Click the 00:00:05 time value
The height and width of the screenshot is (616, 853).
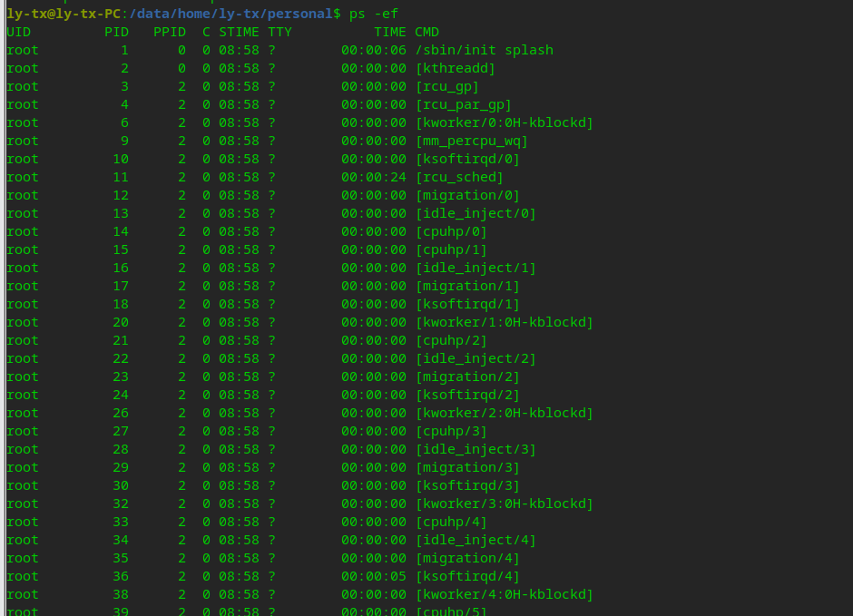click(x=374, y=576)
